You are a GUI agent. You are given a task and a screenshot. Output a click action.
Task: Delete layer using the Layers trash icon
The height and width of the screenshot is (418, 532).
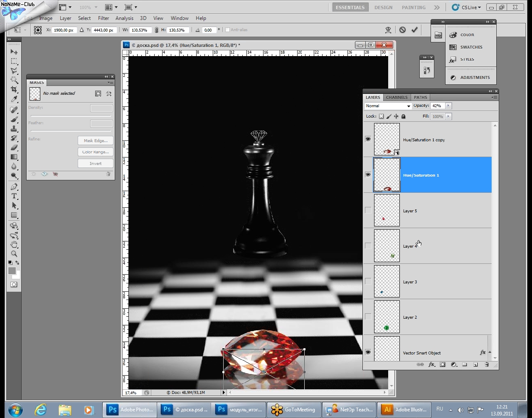487,365
